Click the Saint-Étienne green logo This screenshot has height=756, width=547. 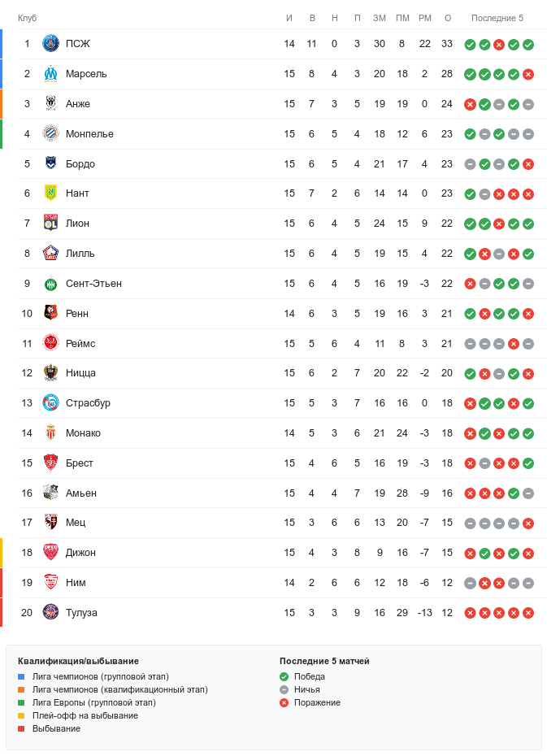(x=51, y=284)
